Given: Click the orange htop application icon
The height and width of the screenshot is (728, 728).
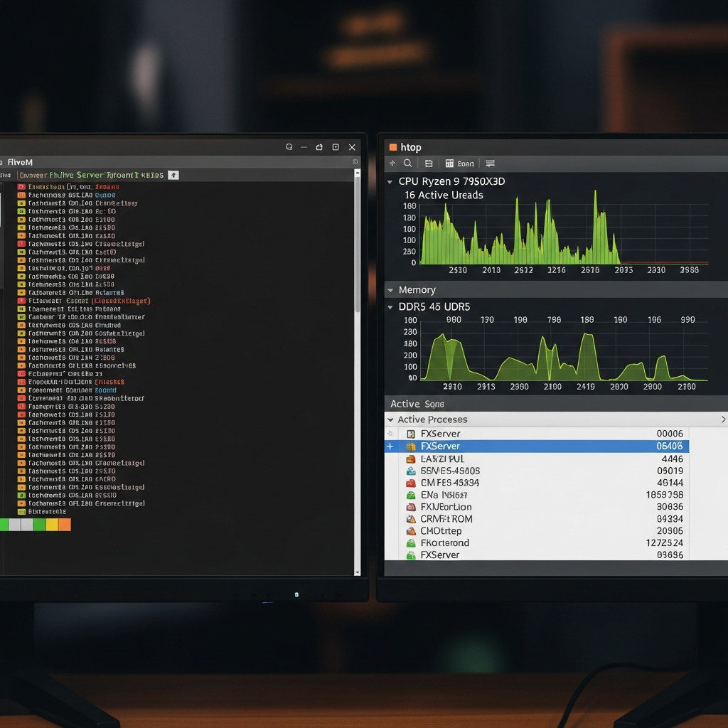Looking at the screenshot, I should [393, 147].
